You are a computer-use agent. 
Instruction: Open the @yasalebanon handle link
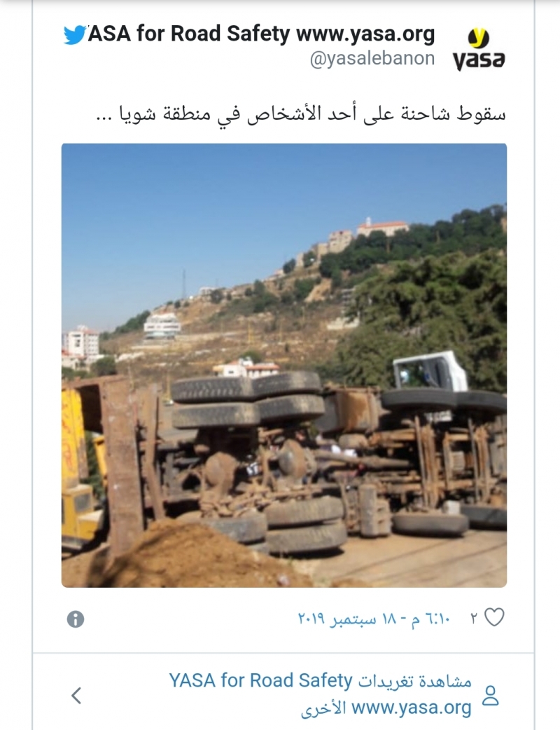(x=372, y=59)
